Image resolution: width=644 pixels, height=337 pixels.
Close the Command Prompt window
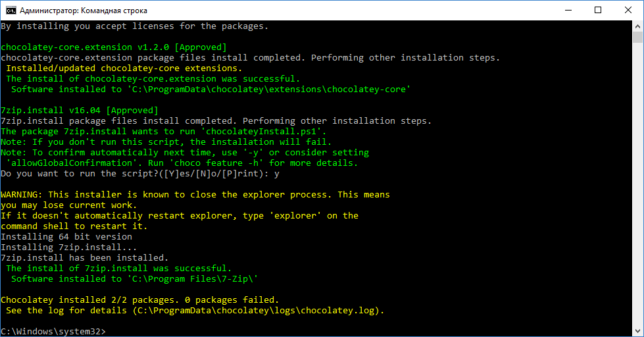click(628, 11)
